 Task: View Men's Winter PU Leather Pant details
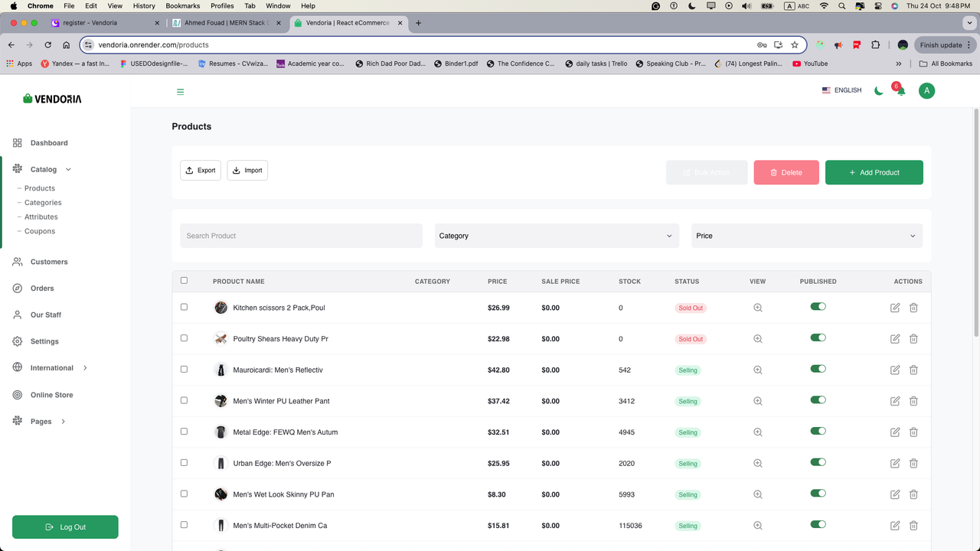[x=758, y=401]
